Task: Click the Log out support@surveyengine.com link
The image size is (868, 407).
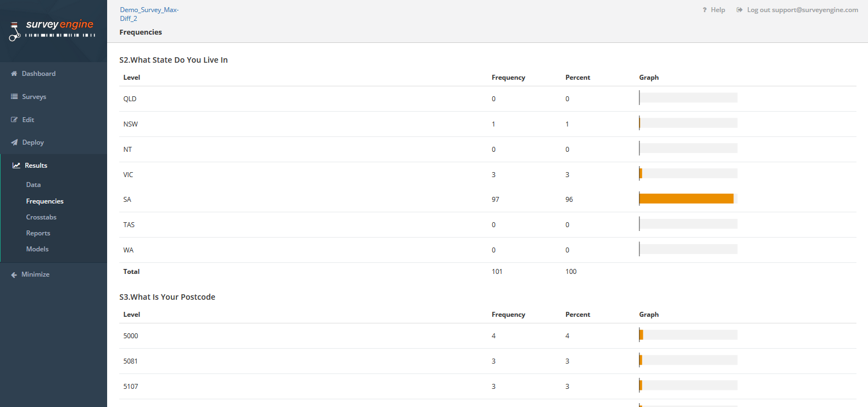Action: (802, 10)
